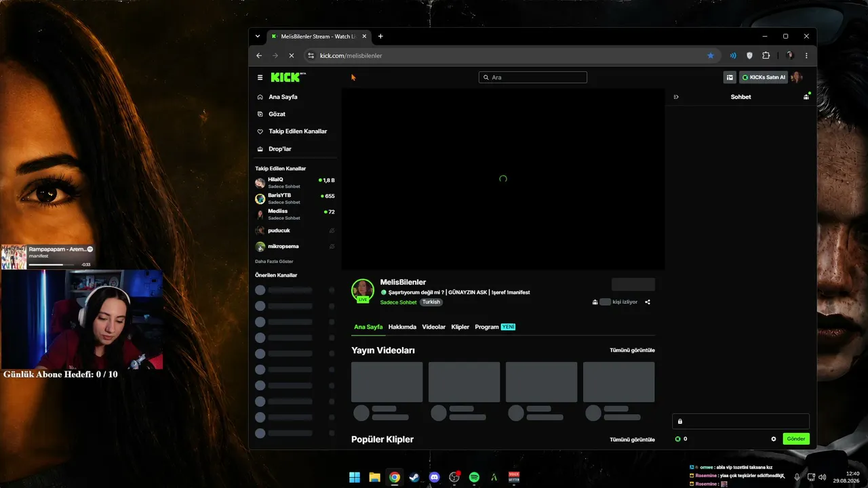Open Voicemeeter from the taskbar
868x488 pixels.
click(x=514, y=477)
